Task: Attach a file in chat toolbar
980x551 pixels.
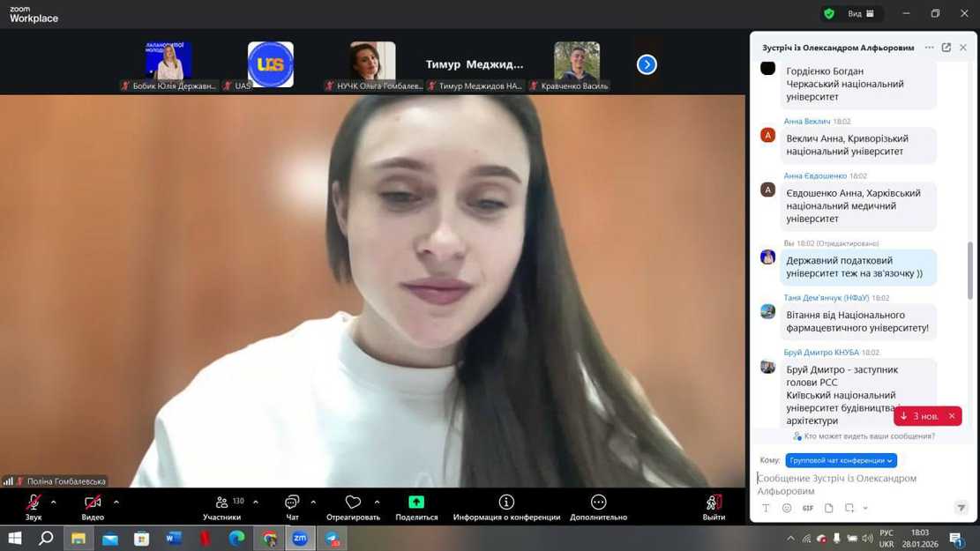Action: [x=828, y=508]
